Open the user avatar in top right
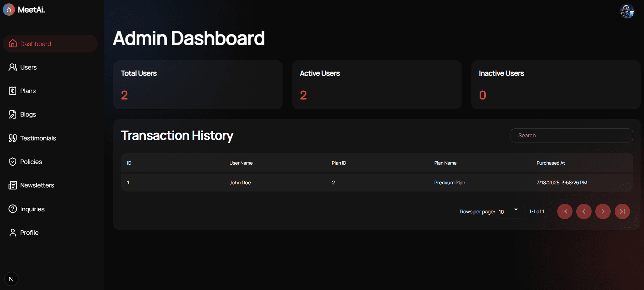This screenshot has height=290, width=644. pos(627,11)
